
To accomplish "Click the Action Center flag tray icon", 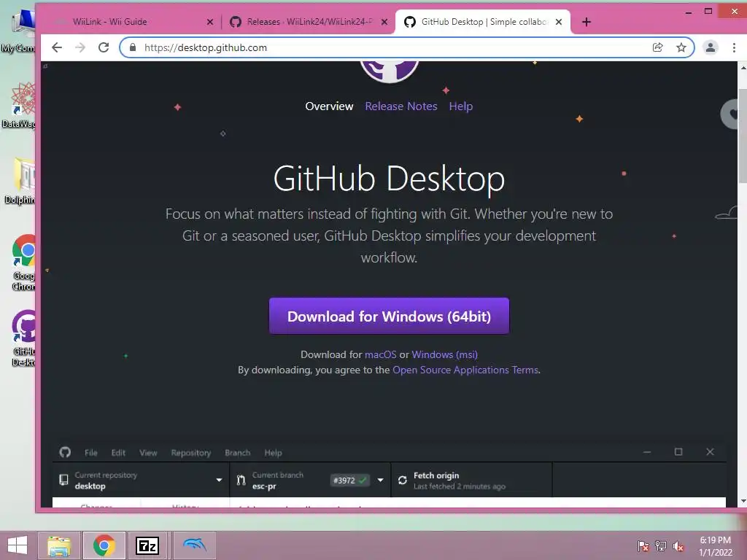I will [643, 546].
